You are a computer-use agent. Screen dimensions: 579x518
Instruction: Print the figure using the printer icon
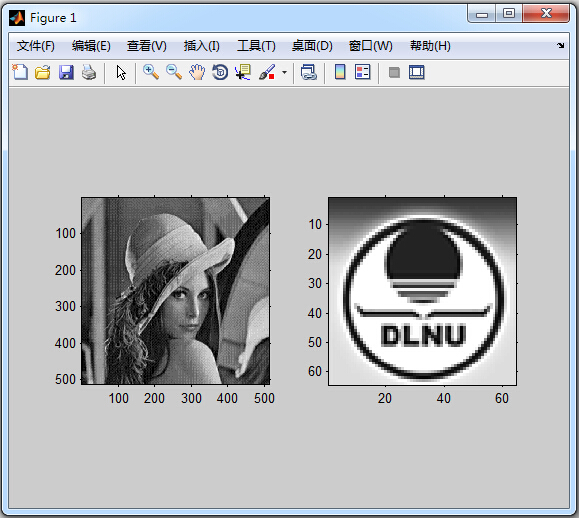[x=89, y=72]
